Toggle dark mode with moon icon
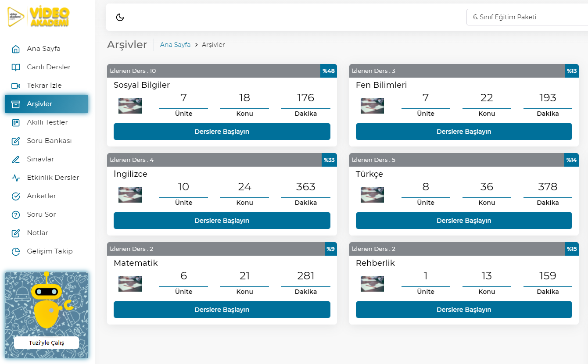This screenshot has width=588, height=364. [x=120, y=17]
